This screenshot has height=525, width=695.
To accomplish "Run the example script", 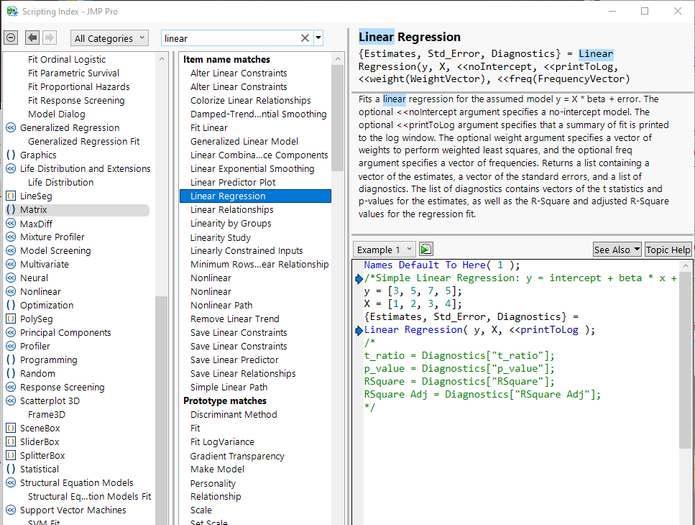I will pyautogui.click(x=426, y=249).
